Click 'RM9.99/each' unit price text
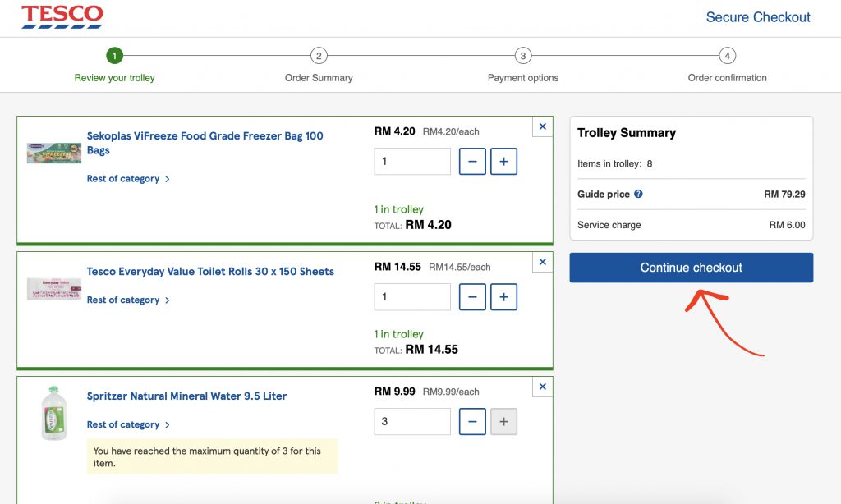Screen dimensions: 841x504 [x=451, y=392]
